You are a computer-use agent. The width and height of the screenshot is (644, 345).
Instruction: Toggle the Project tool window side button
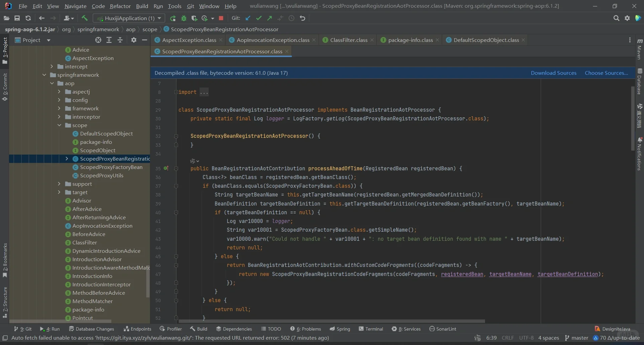click(5, 51)
